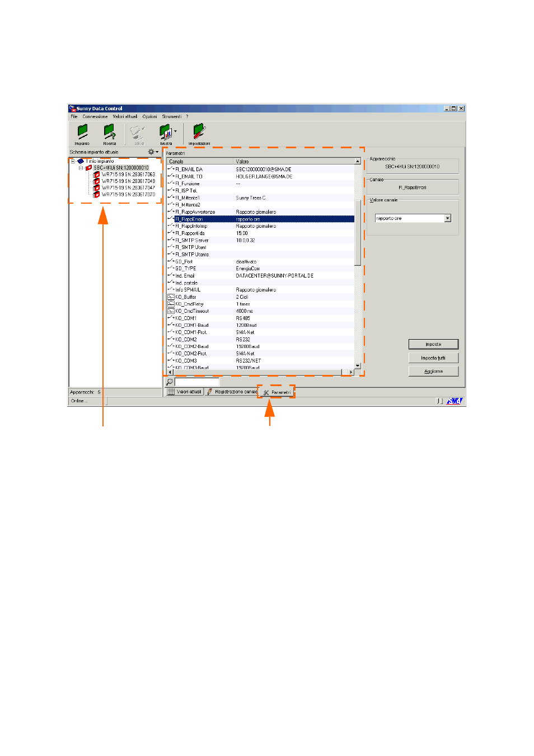Switch to the Registrazione canale tab
Viewport: 534px width, 756px height.
point(232,392)
